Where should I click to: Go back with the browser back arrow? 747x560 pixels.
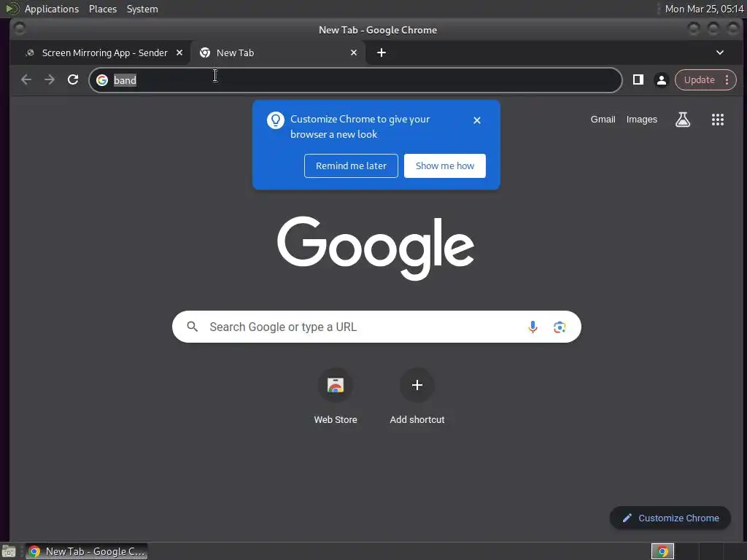click(26, 79)
